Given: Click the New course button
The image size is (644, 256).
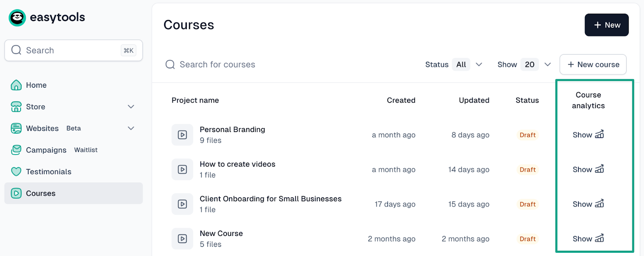Looking at the screenshot, I should (x=593, y=65).
